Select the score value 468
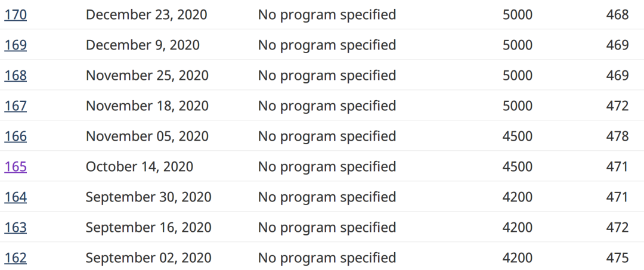 [617, 15]
